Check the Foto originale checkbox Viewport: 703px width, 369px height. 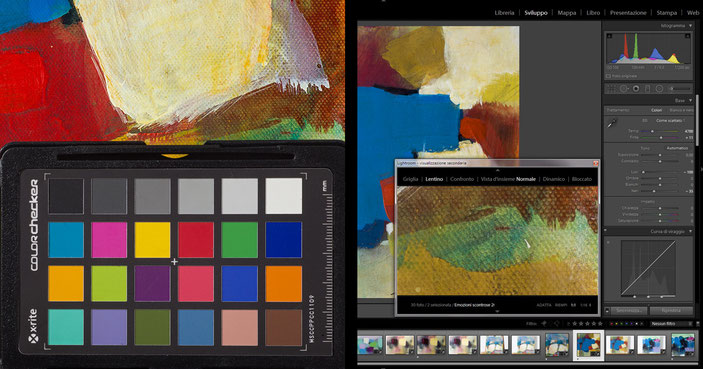coord(608,76)
